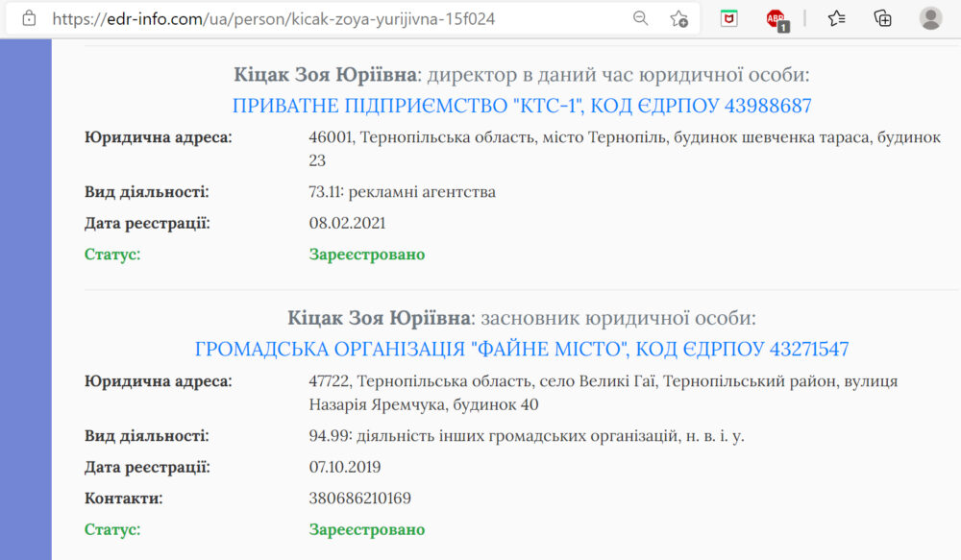Click Зареєстровано status under КТС-1
Image resolution: width=961 pixels, height=560 pixels.
(x=367, y=255)
